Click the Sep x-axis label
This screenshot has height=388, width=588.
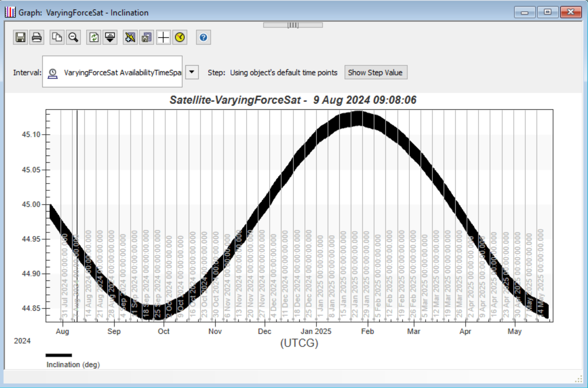(x=114, y=332)
